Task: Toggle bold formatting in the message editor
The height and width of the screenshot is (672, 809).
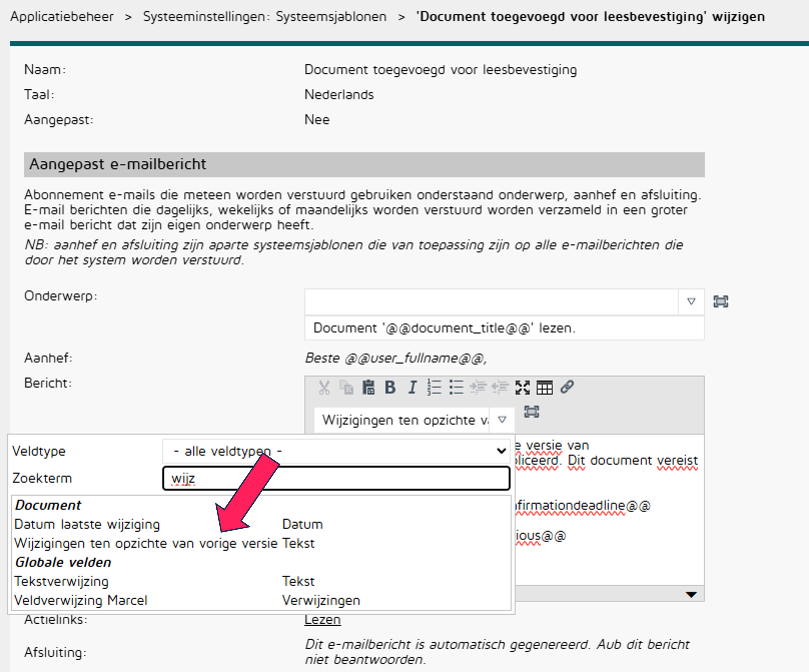Action: tap(390, 387)
